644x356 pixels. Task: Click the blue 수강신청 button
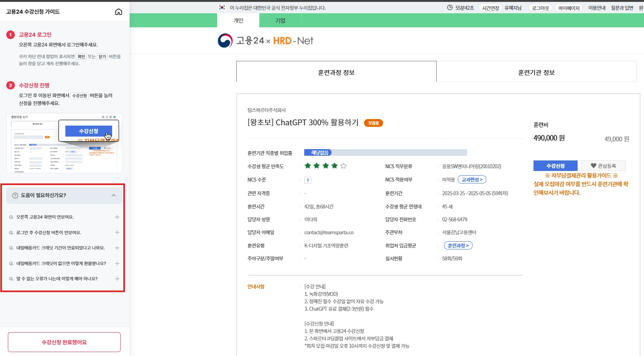point(555,166)
